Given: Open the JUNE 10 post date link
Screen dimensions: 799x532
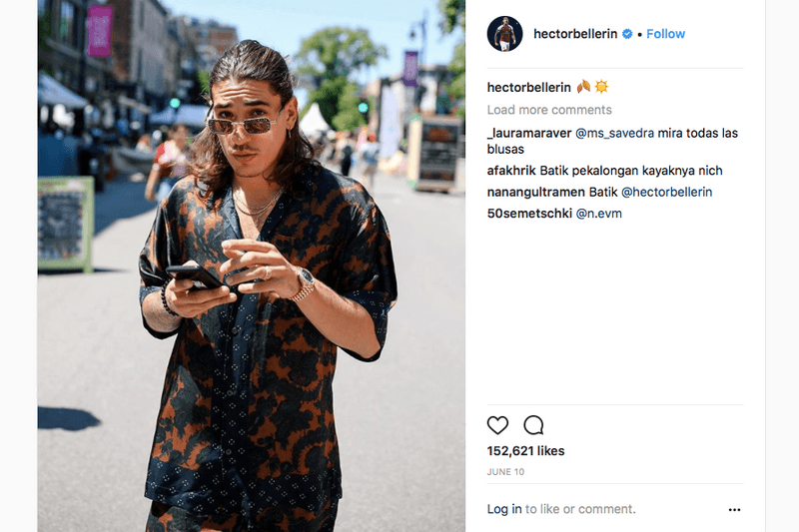Looking at the screenshot, I should [x=505, y=472].
